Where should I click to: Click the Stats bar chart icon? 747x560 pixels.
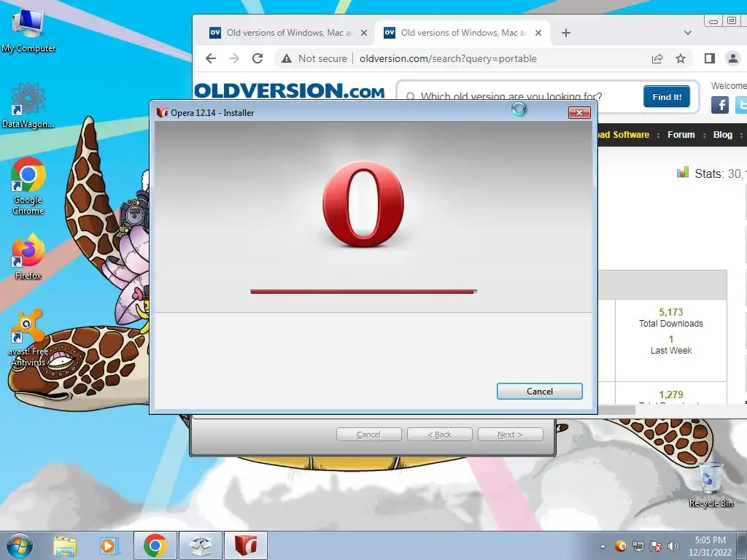click(683, 172)
